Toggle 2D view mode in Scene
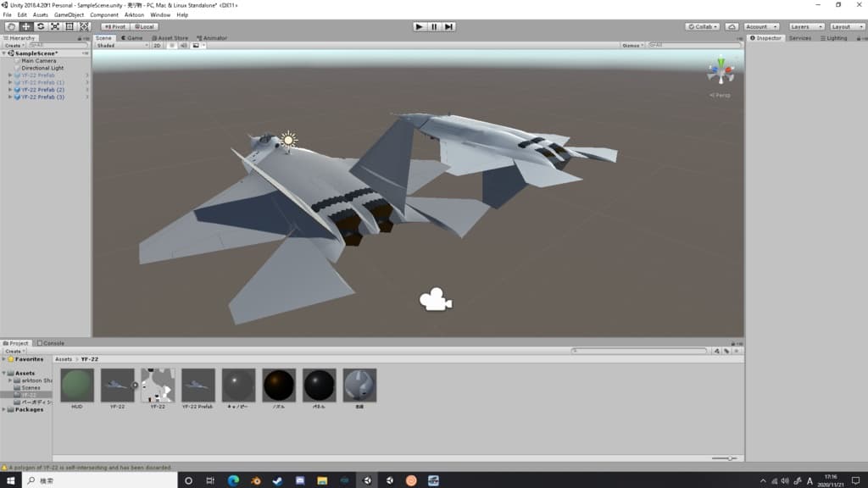 point(157,45)
